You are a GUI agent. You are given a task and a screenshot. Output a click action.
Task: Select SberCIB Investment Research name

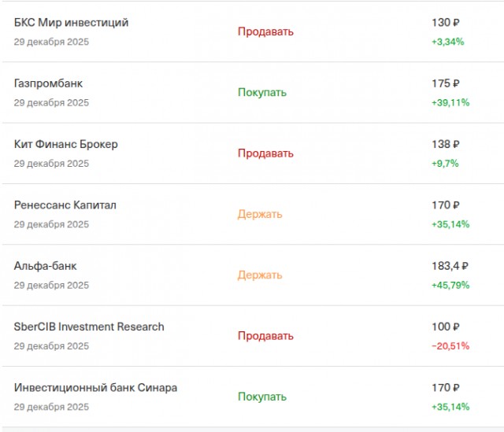tap(89, 327)
